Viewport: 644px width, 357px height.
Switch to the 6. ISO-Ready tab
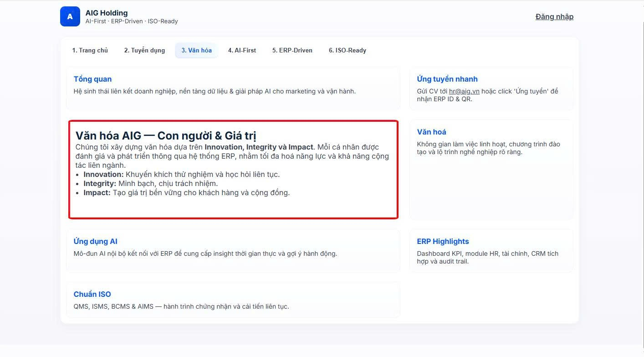pos(347,51)
